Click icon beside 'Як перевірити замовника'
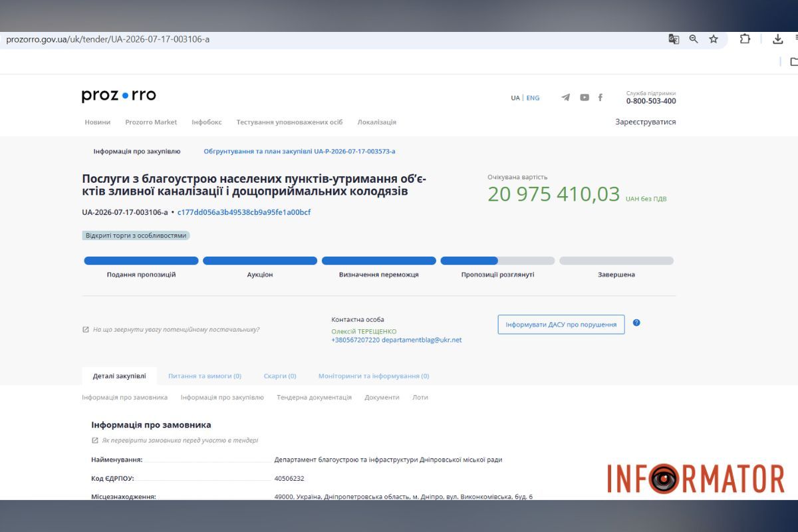798x532 pixels. pos(94,440)
